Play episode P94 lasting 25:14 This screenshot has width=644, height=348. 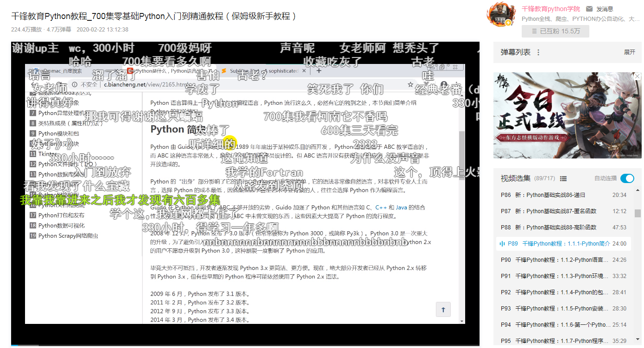564,325
